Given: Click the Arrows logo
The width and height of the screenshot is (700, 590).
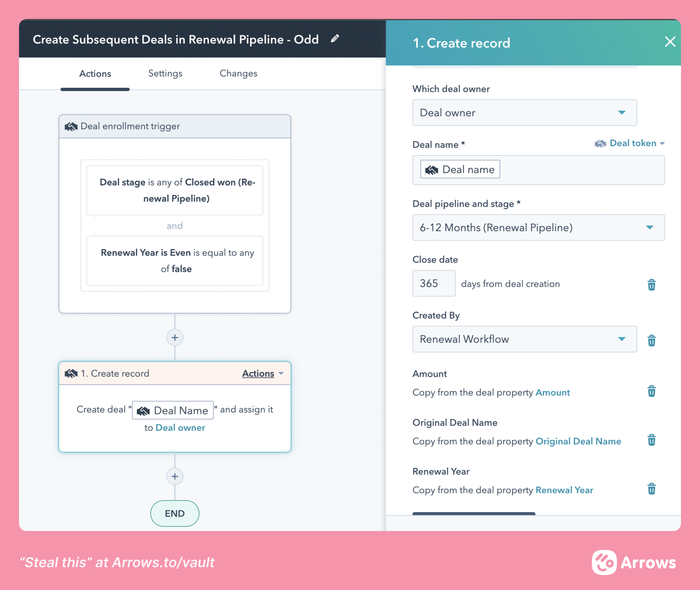Looking at the screenshot, I should pos(635,563).
